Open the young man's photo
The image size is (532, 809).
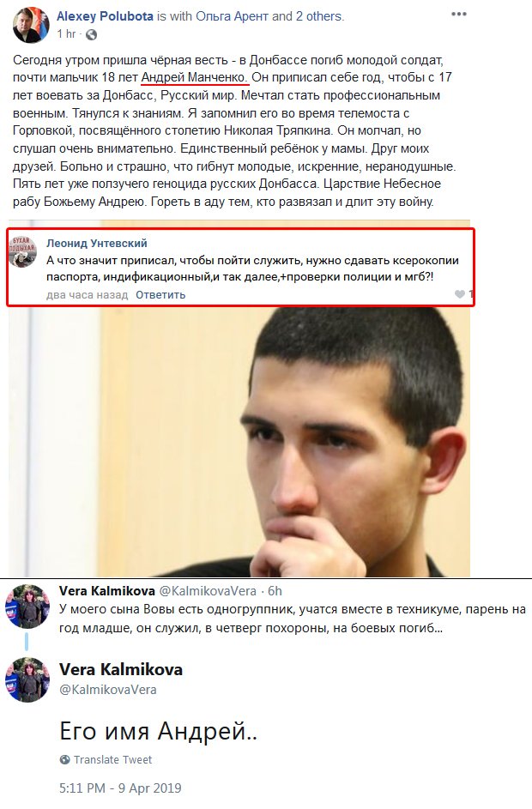239,442
